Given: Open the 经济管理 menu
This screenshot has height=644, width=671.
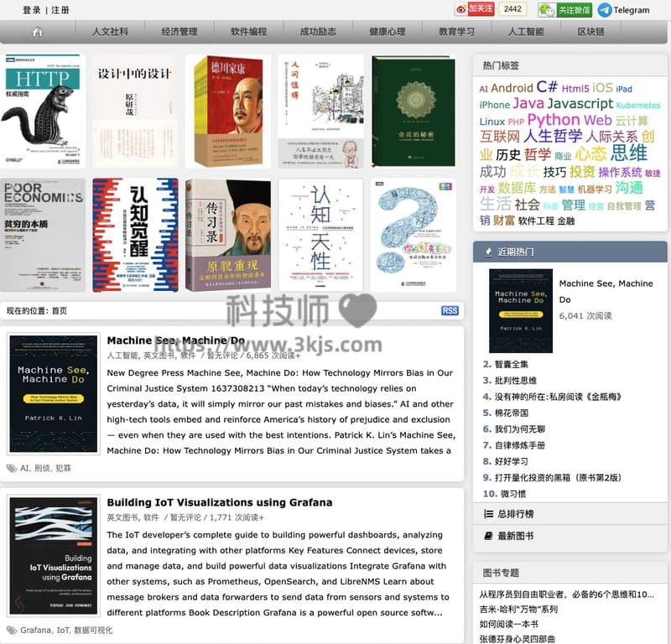Looking at the screenshot, I should coord(179,32).
